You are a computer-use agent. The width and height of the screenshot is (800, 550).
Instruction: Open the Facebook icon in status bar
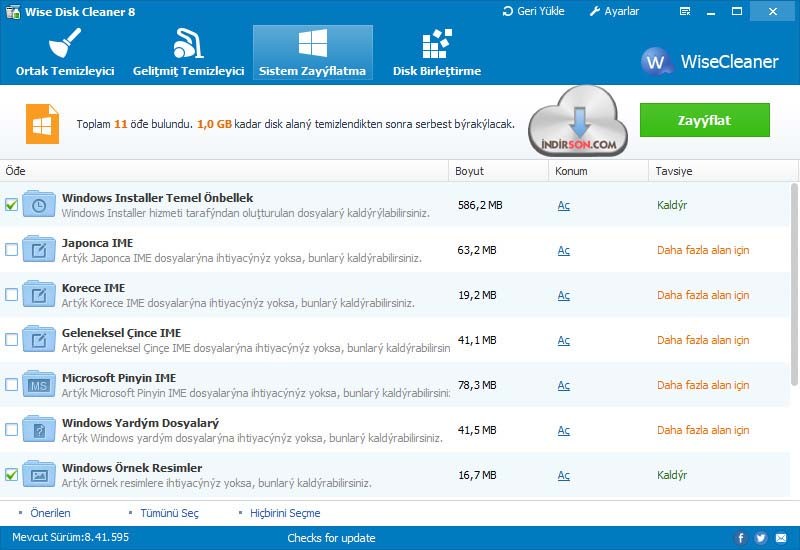coord(740,538)
